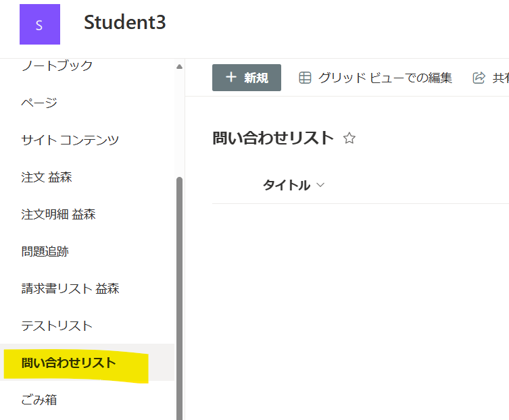Screen dimensions: 509x420
Task: Click the share icon in command bar
Action: (x=479, y=78)
